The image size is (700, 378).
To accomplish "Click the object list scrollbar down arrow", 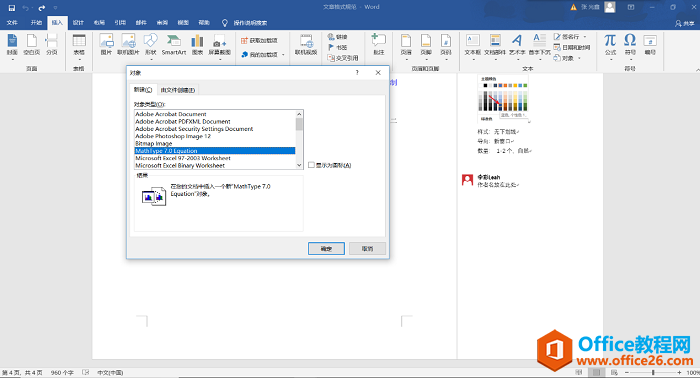I will pos(299,165).
